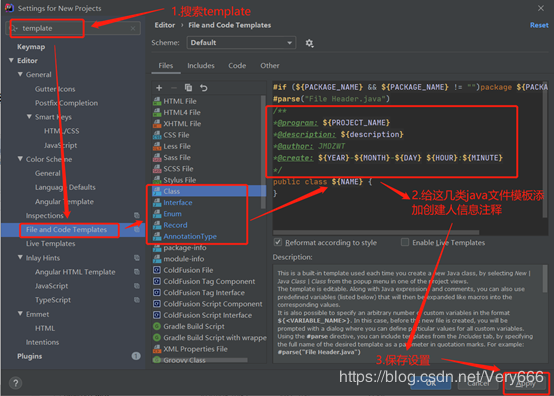Click the Apply button
554x396 pixels.
pyautogui.click(x=525, y=384)
